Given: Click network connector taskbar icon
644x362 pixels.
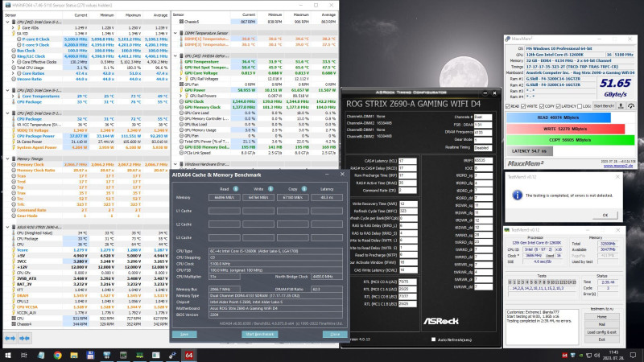Looking at the screenshot, I should point(172,356).
